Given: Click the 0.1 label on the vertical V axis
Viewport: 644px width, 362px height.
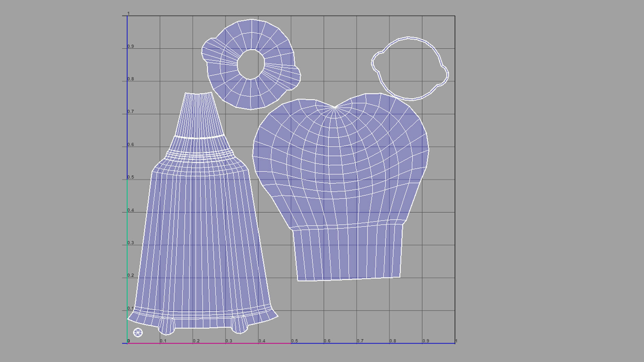Looking at the screenshot, I should coord(130,308).
